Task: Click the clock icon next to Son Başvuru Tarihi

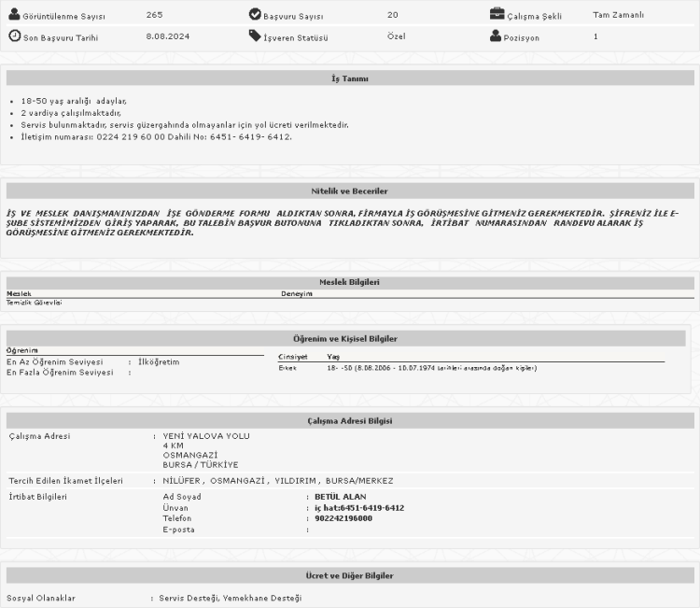Action: [x=14, y=36]
